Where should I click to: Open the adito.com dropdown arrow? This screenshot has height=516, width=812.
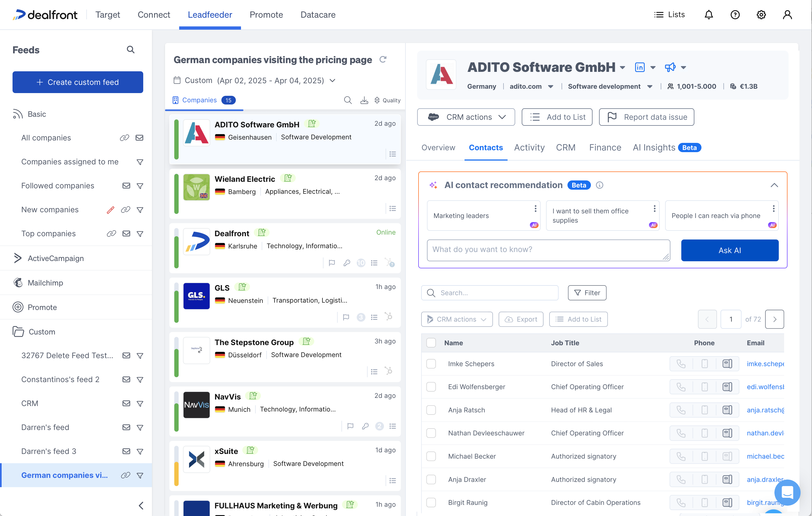pos(550,87)
